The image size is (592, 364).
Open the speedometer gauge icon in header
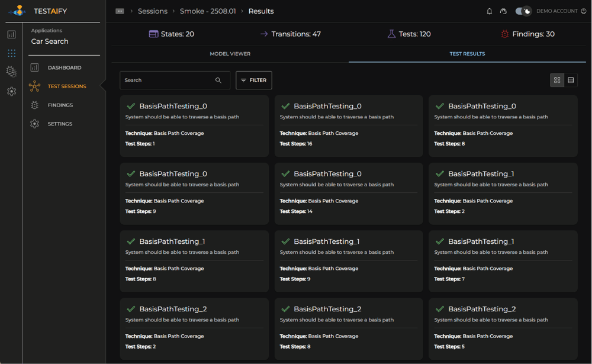[503, 11]
